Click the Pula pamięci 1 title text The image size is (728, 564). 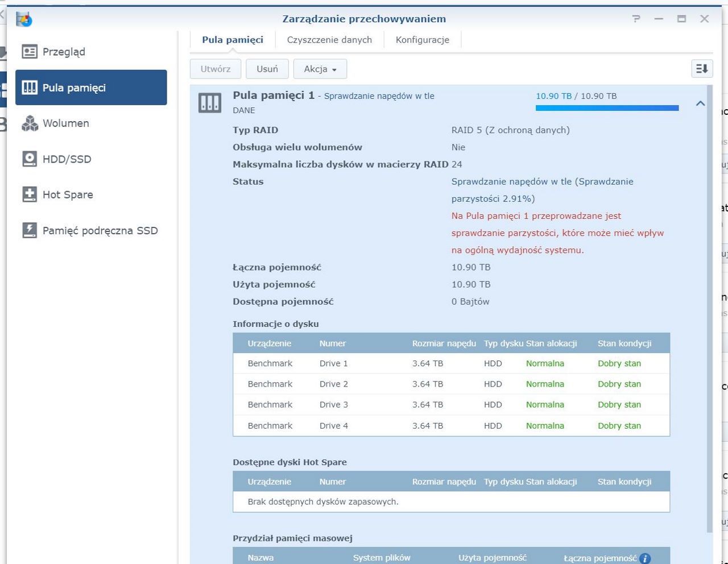[x=274, y=95]
